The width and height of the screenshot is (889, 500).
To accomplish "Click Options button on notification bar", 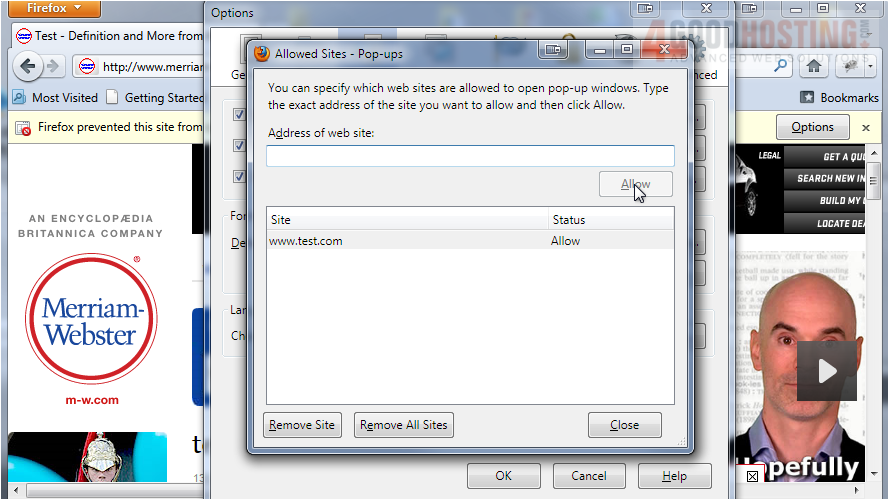I will (812, 127).
